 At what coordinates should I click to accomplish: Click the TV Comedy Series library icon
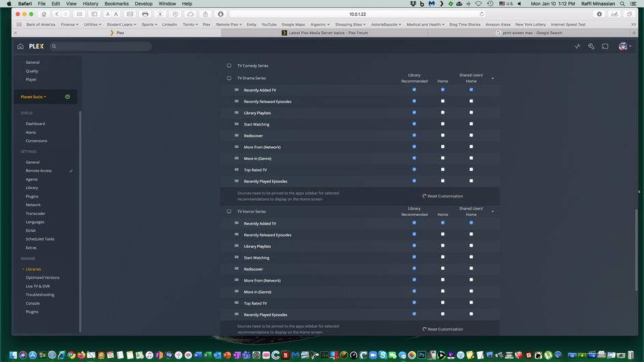229,66
